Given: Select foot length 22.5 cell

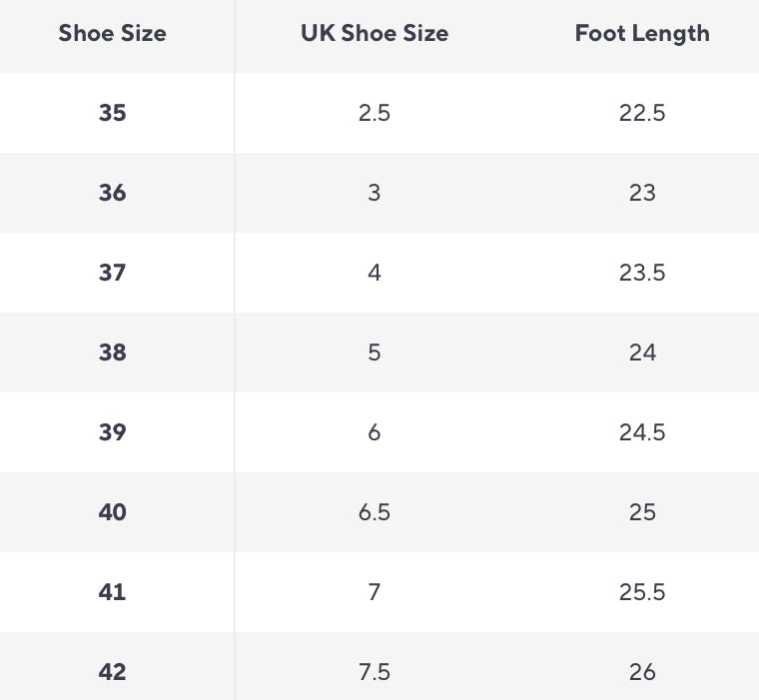Looking at the screenshot, I should 642,113.
